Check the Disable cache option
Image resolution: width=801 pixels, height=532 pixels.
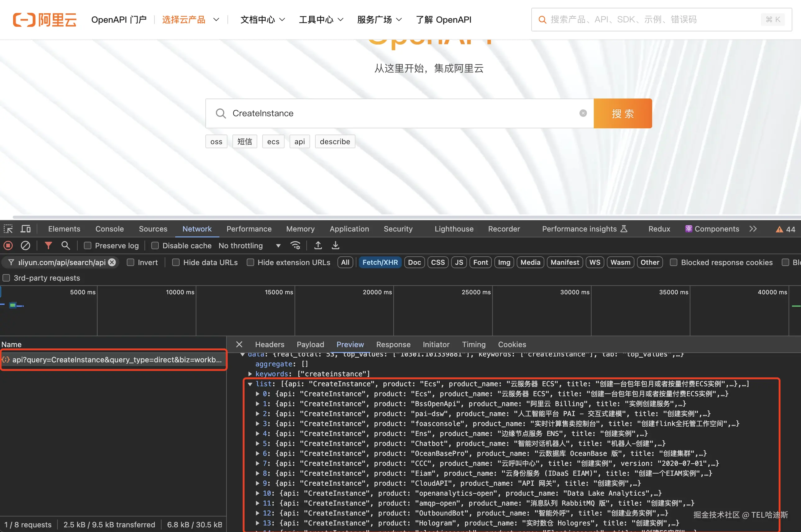pos(155,245)
